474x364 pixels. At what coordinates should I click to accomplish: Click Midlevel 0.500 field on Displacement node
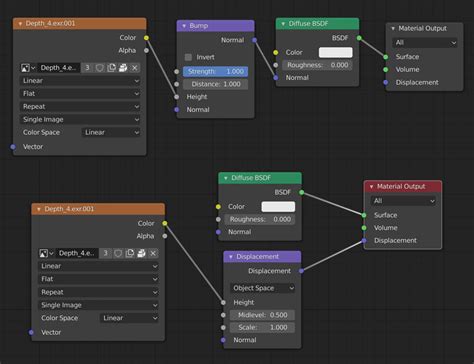click(263, 315)
